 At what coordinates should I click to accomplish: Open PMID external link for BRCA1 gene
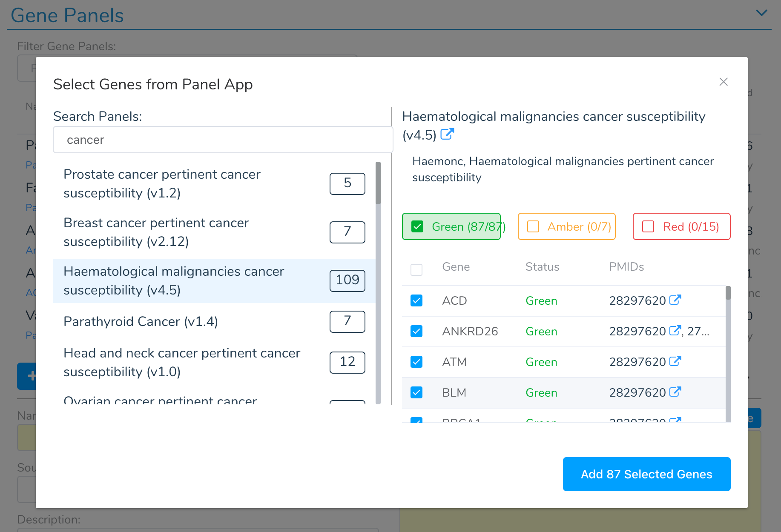click(675, 420)
